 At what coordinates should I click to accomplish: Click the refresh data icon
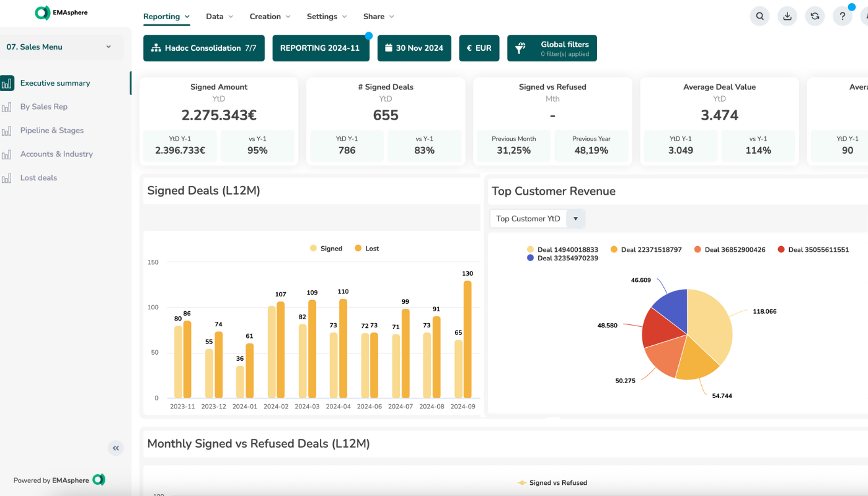(x=815, y=17)
